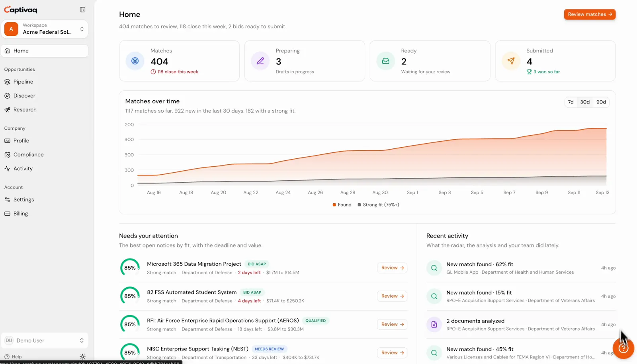637x364 pixels.
Task: Click the QUALIFIED badge on the AEROS notice
Action: tap(316, 320)
